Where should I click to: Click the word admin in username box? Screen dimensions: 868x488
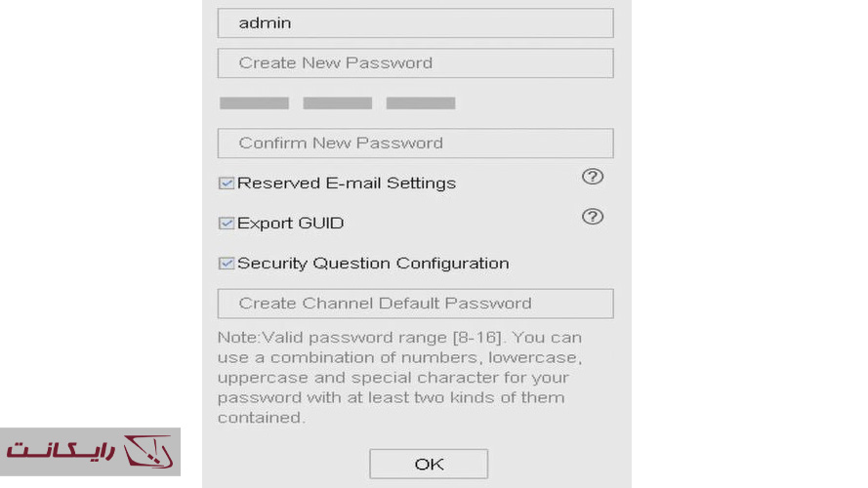click(x=265, y=23)
